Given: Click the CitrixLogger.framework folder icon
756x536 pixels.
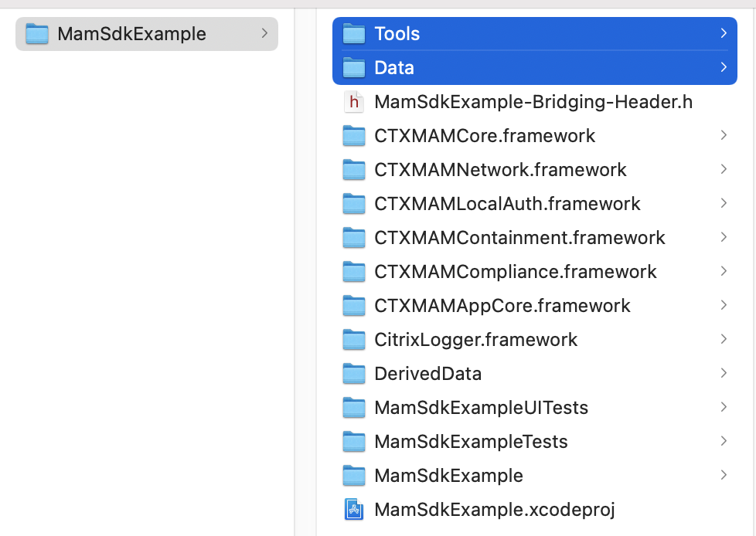Looking at the screenshot, I should click(354, 340).
